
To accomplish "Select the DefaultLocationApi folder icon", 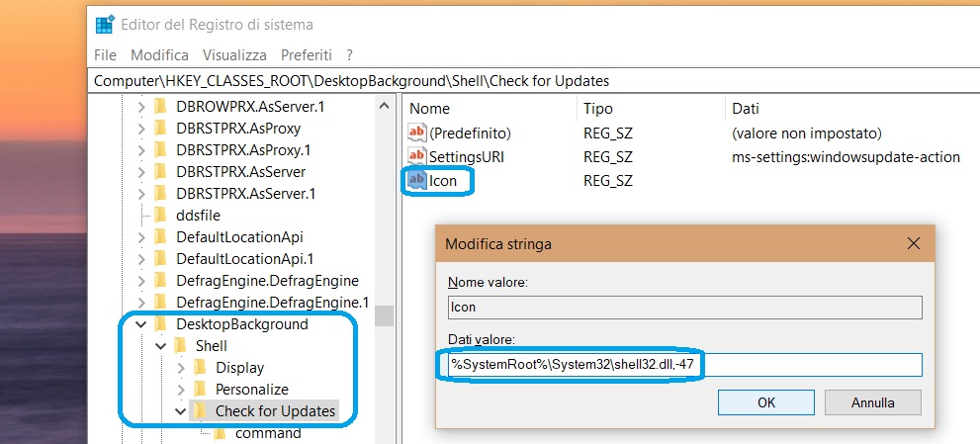I will tap(160, 237).
